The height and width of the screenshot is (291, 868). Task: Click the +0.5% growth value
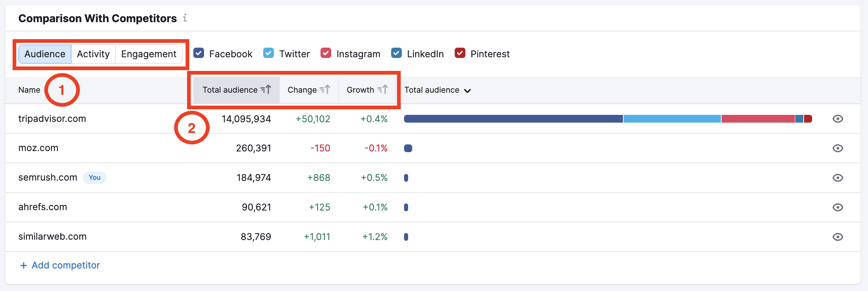point(374,178)
